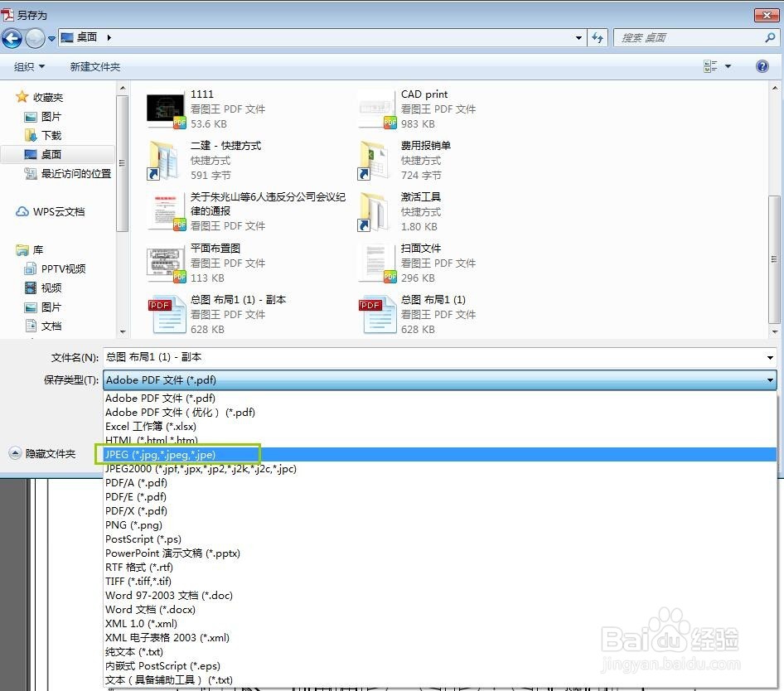Choose 纯文本 (*.txt) type
Viewport: 784px width, 691px height.
click(440, 651)
